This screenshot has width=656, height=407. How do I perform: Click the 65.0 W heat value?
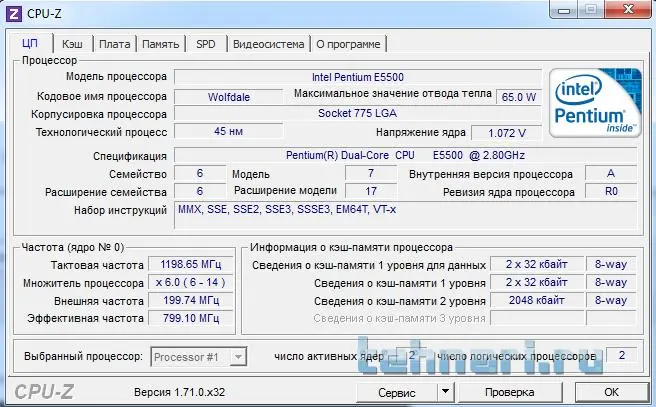click(519, 97)
